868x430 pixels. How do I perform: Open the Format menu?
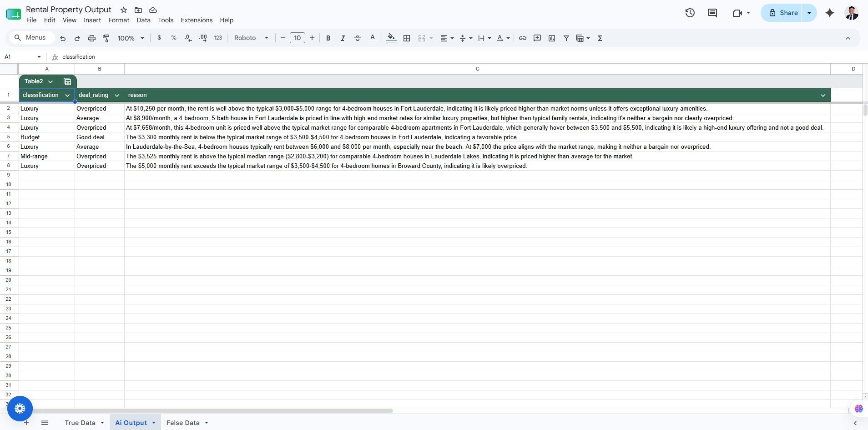(119, 20)
